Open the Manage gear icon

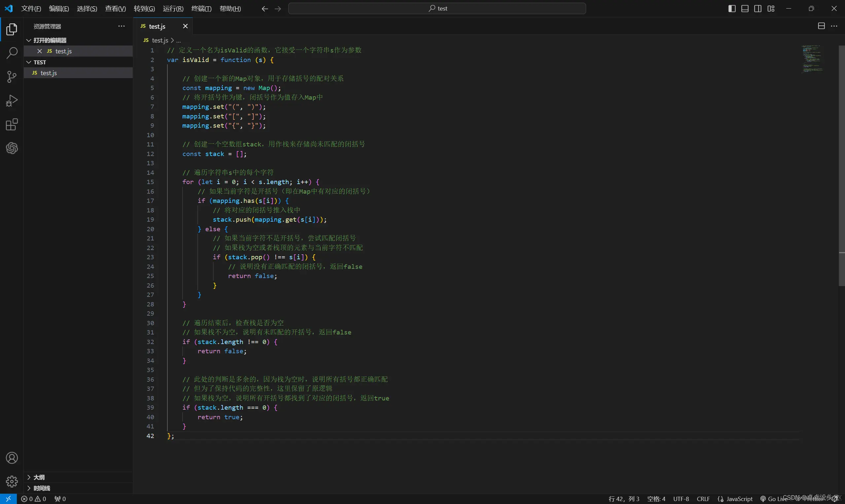coord(12,481)
